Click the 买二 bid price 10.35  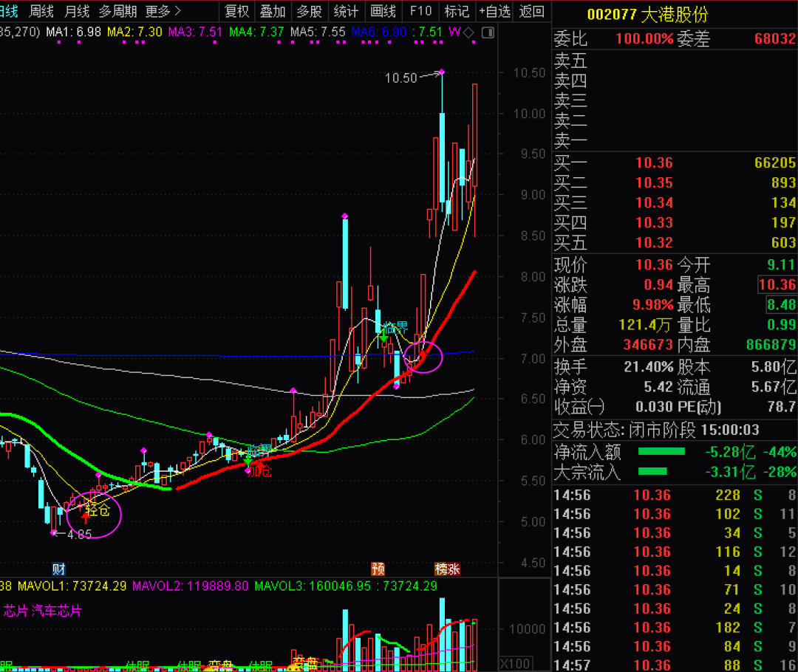click(x=654, y=182)
